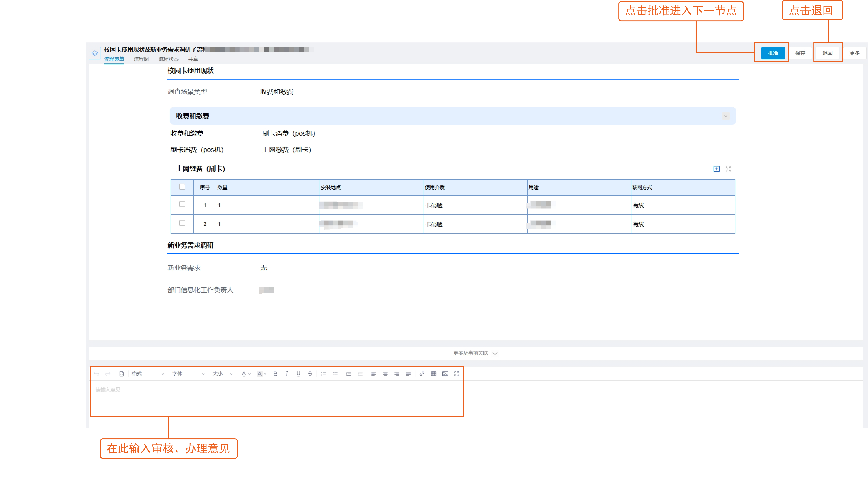Image resolution: width=868 pixels, height=489 pixels.
Task: Toggle underline formatting in the opinion editor
Action: click(x=298, y=374)
